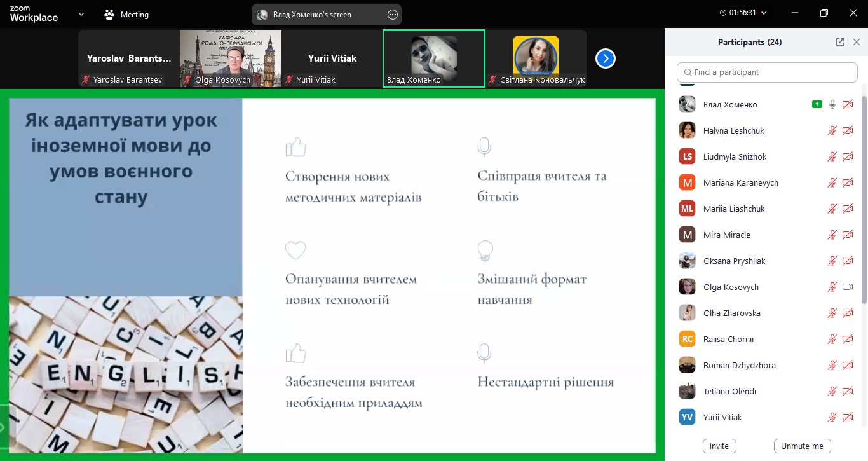Click Влад Хоменко's microphone icon in list
The height and width of the screenshot is (461, 868).
coord(832,104)
